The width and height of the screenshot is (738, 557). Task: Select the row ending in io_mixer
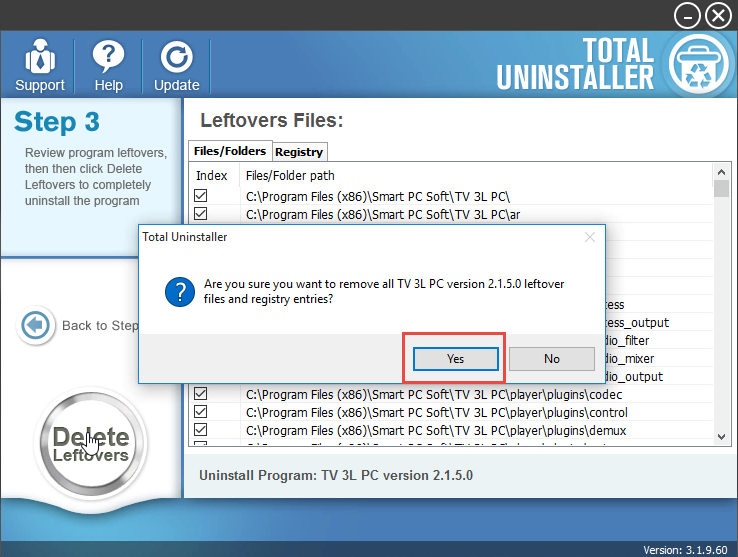(630, 359)
